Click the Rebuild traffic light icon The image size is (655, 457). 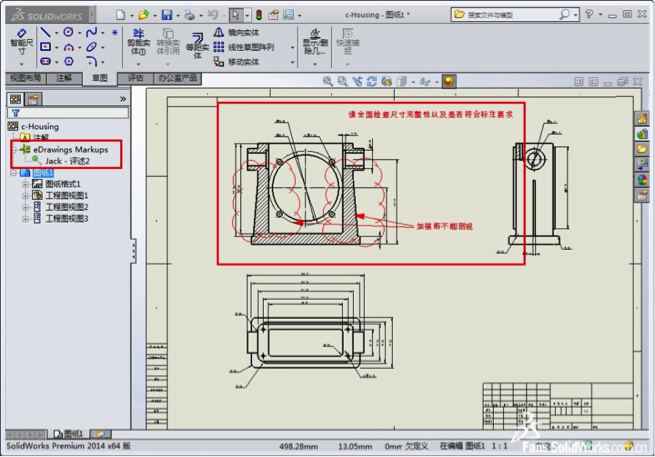tap(259, 15)
